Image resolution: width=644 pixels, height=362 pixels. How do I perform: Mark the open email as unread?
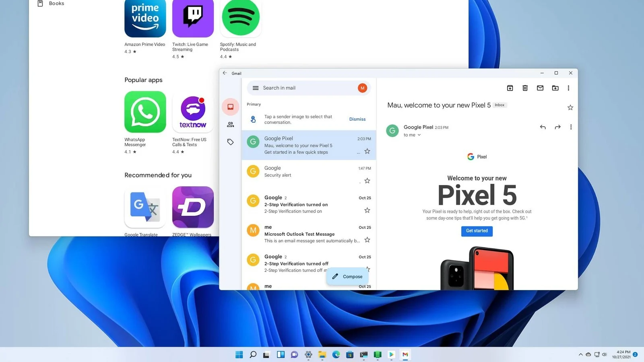(x=540, y=88)
